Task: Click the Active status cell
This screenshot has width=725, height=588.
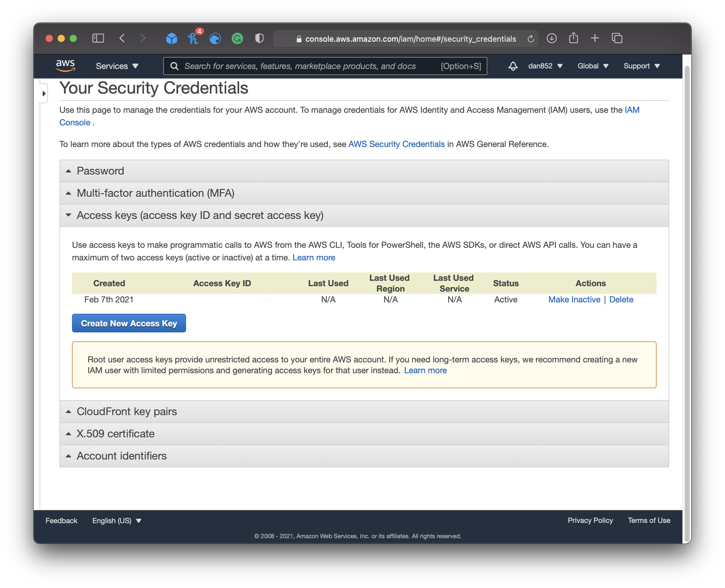Action: click(505, 300)
